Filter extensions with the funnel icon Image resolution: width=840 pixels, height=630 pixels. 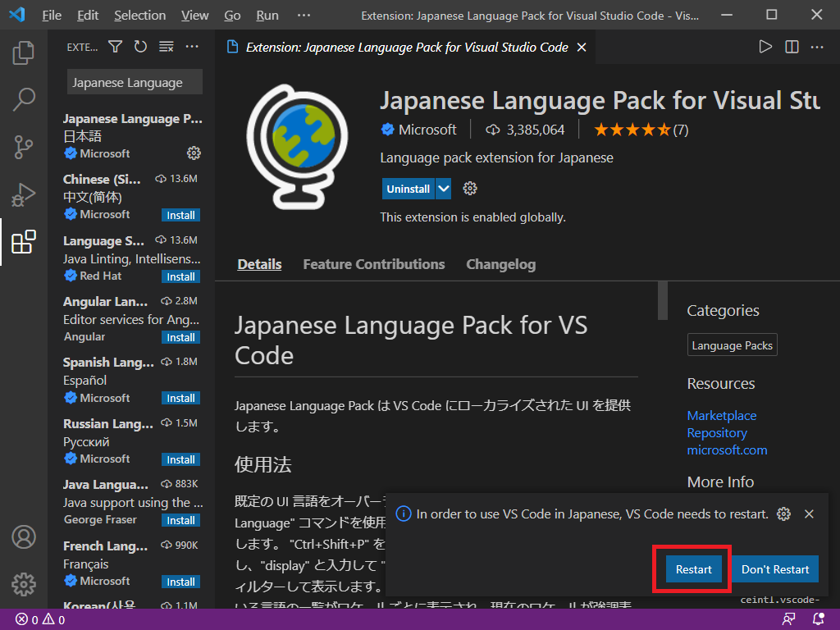point(115,47)
